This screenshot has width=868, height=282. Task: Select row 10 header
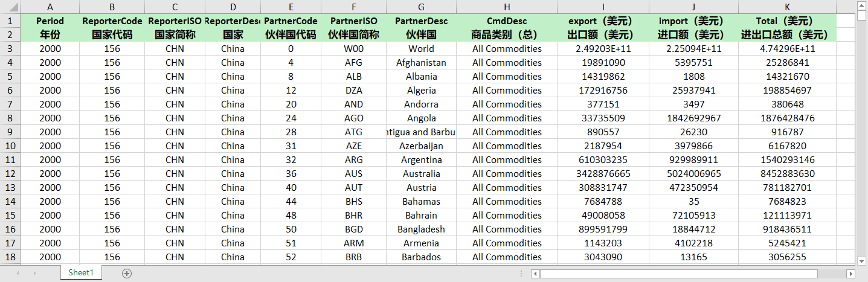point(10,146)
